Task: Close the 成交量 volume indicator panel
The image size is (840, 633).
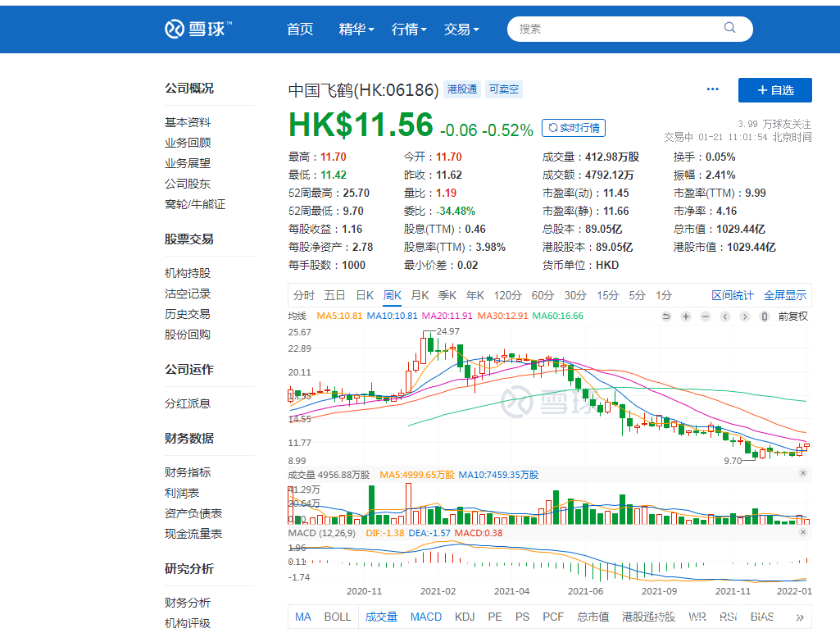Action: coord(803,473)
